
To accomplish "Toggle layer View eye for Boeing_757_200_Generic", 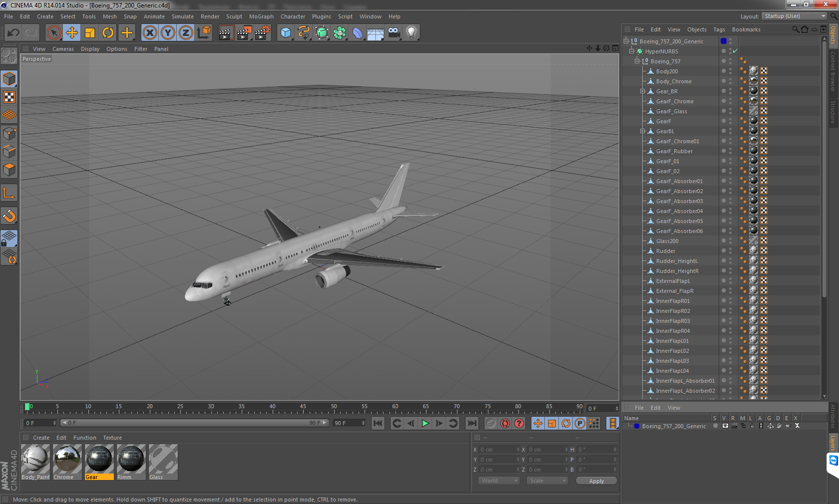I will tap(725, 426).
